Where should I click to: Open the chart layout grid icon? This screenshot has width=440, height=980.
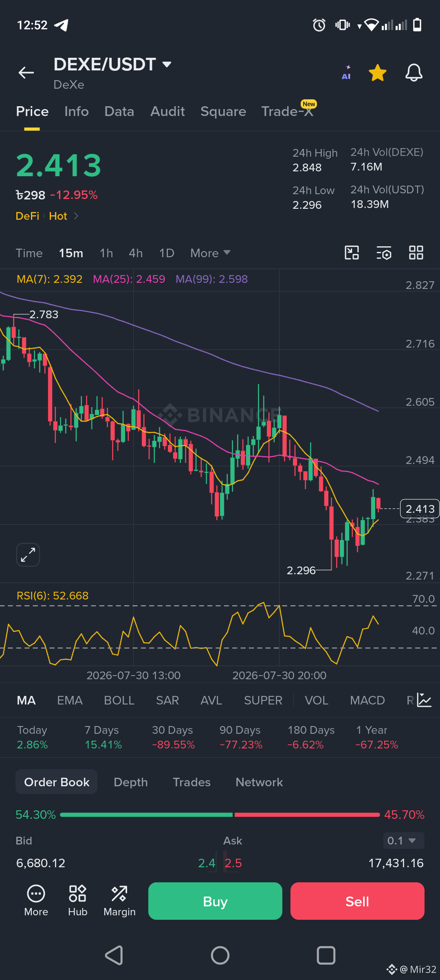(x=416, y=253)
